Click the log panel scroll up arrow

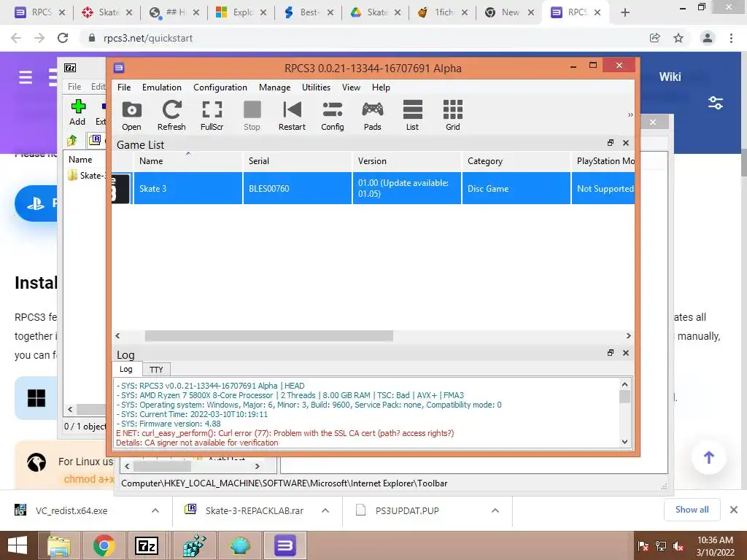click(x=624, y=384)
